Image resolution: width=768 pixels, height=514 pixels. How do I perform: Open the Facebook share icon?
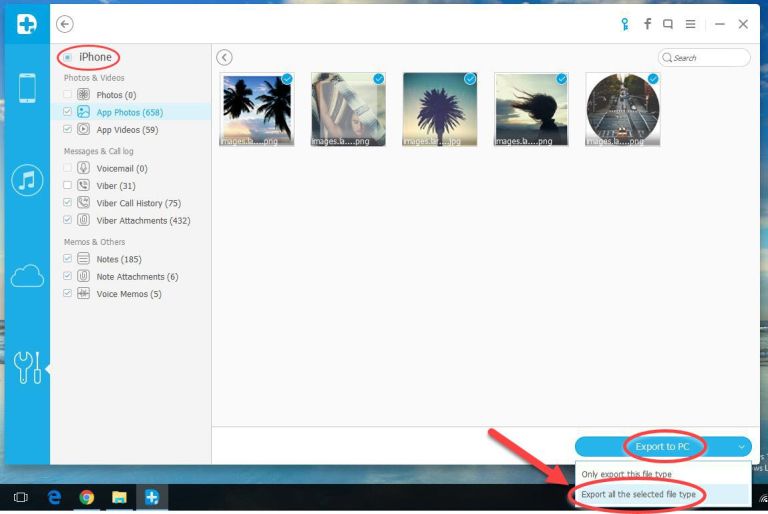tap(648, 24)
